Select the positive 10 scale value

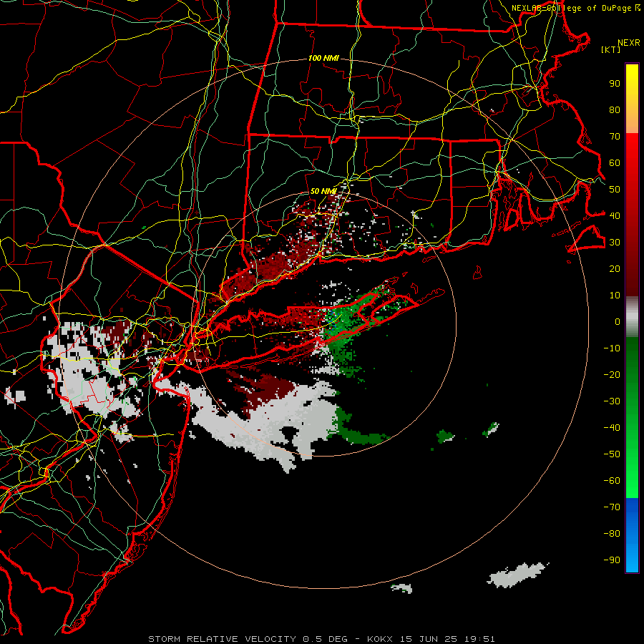point(615,296)
